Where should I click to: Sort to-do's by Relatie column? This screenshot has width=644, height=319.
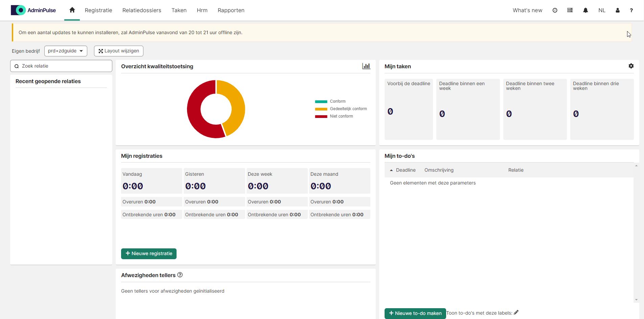click(x=516, y=170)
